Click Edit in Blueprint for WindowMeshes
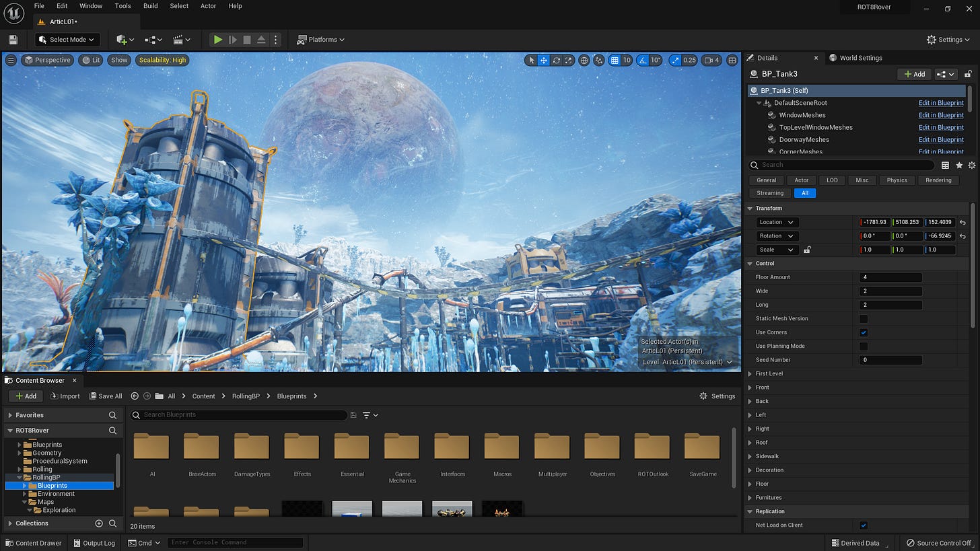This screenshot has height=551, width=980. (941, 114)
